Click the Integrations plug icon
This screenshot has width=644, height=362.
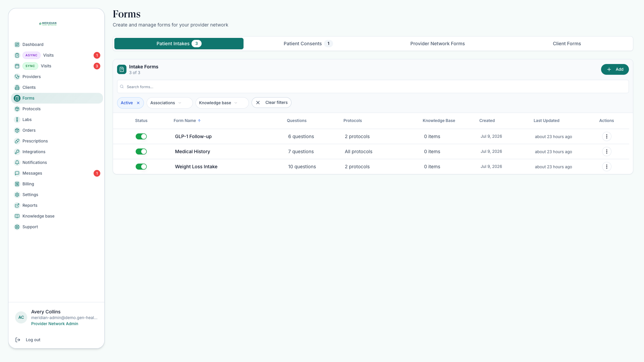point(17,152)
